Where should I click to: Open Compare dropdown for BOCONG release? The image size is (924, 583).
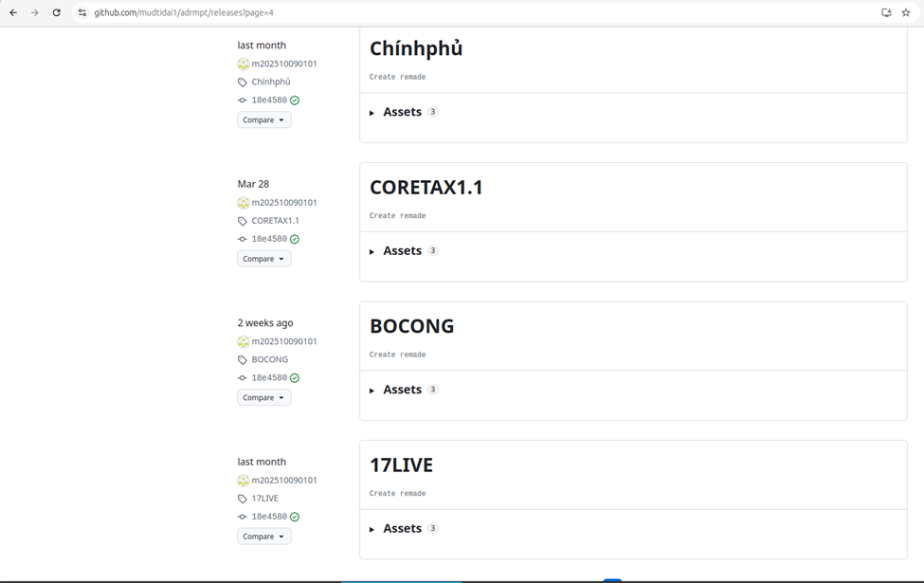[264, 397]
